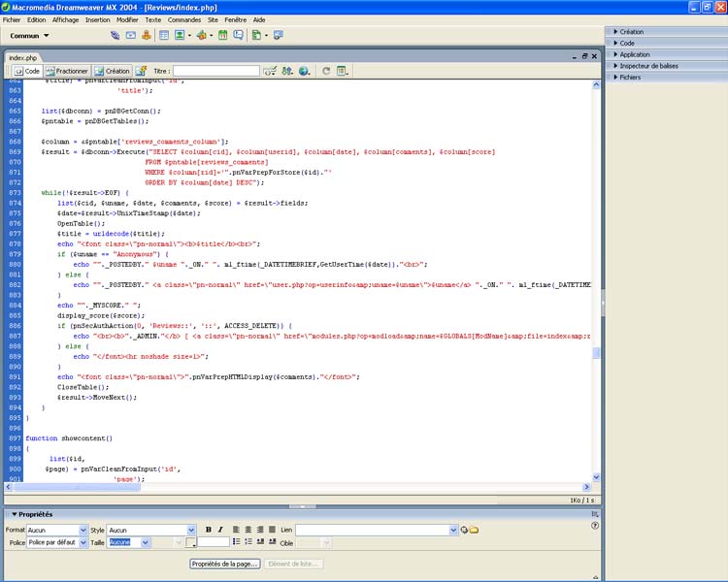Open the Aide menu
The height and width of the screenshot is (582, 728).
coord(259,20)
